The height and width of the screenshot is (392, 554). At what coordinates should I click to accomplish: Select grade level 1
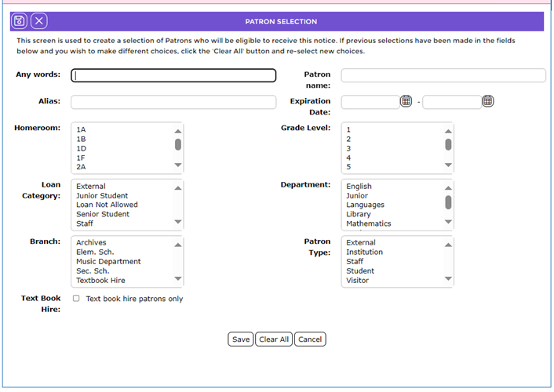tap(348, 129)
